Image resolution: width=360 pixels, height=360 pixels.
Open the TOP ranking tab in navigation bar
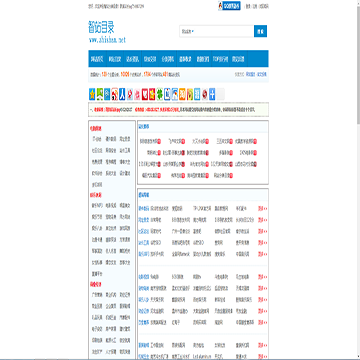[x=221, y=59]
